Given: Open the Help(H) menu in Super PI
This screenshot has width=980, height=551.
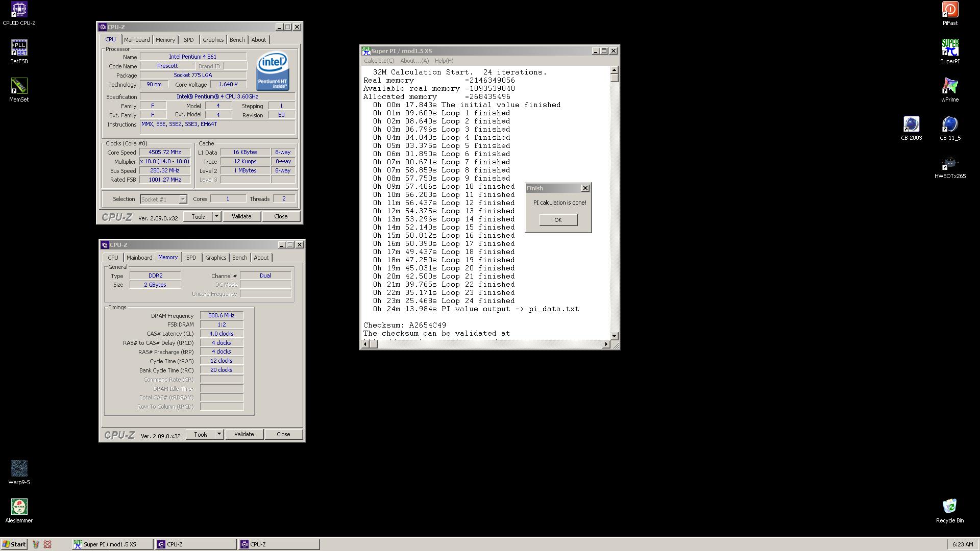Looking at the screenshot, I should click(x=444, y=61).
